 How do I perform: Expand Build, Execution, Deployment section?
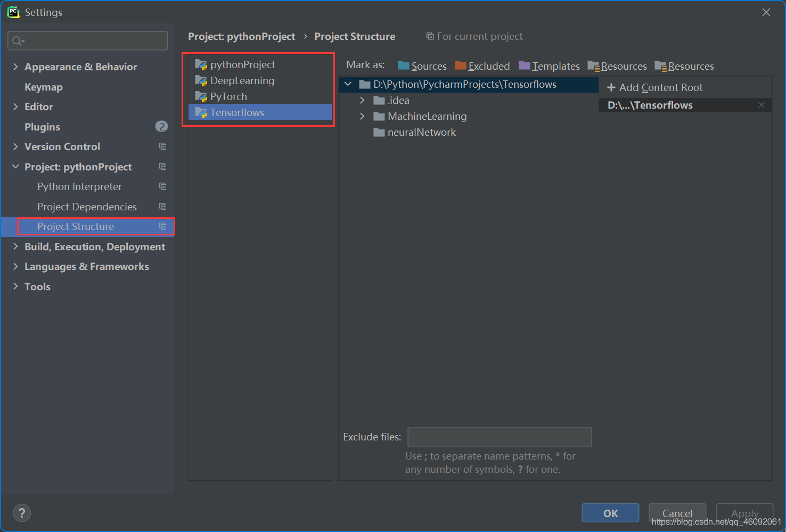pos(15,247)
